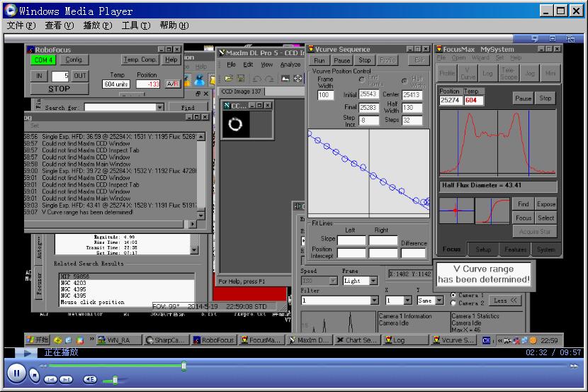Click Stop in Vcurve Sequence window
Image resolution: width=588 pixels, height=392 pixels.
pos(365,60)
